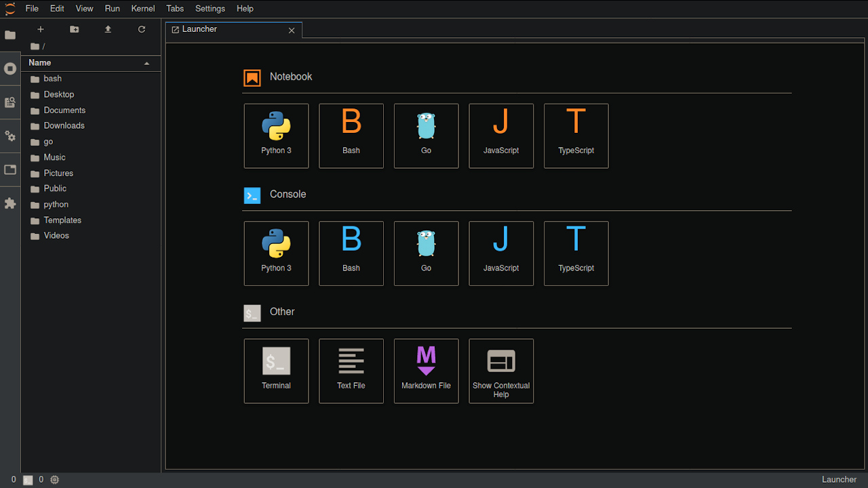Viewport: 868px width, 488px height.
Task: Open the Run menu
Action: click(x=113, y=9)
